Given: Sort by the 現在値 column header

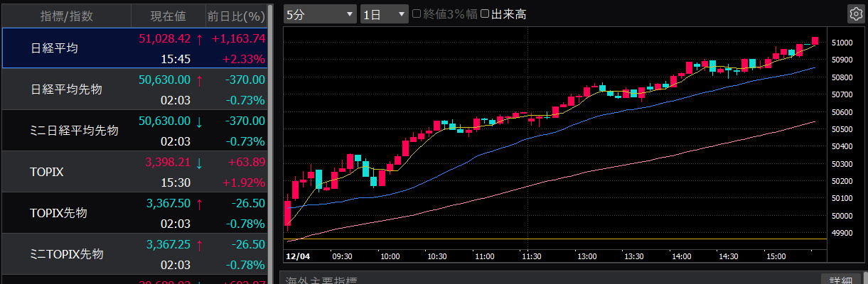Looking at the screenshot, I should coord(168,15).
